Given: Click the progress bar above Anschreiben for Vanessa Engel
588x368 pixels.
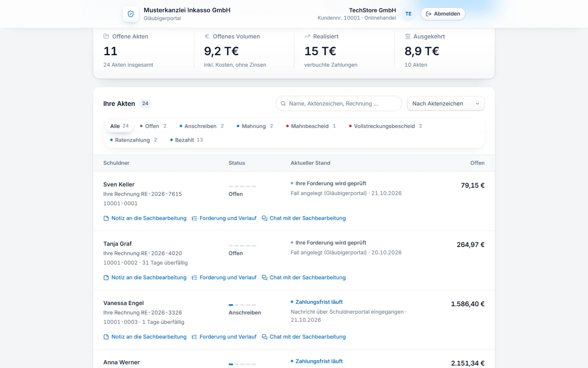Looking at the screenshot, I should coord(242,305).
